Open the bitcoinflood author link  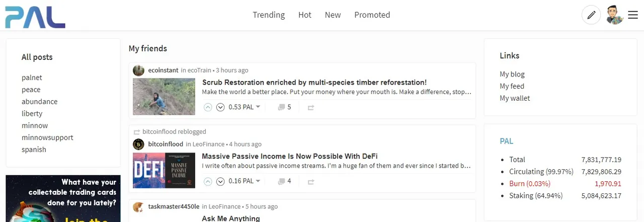[166, 144]
